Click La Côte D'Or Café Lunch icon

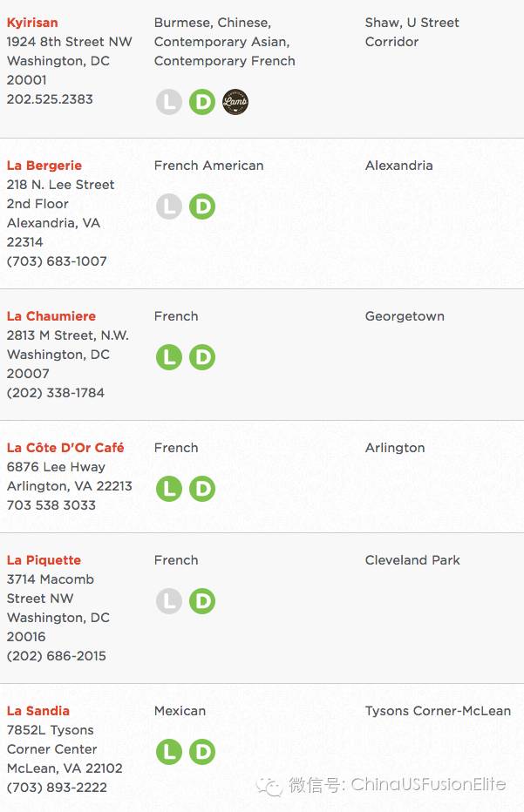(x=169, y=489)
